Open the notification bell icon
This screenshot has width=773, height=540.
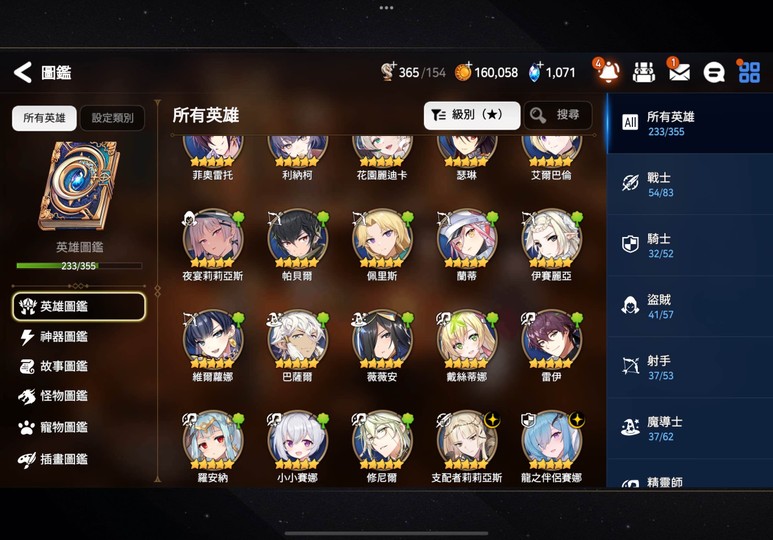608,72
